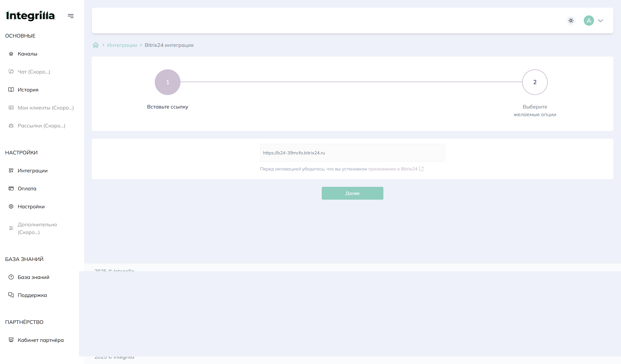Go to Интеграции breadcrumb link

pyautogui.click(x=122, y=45)
